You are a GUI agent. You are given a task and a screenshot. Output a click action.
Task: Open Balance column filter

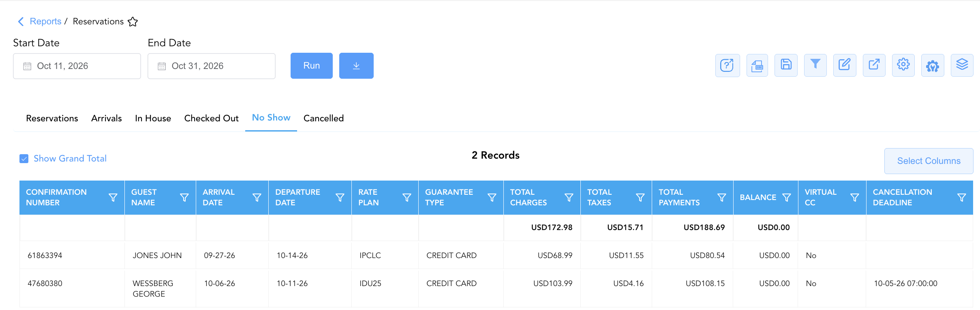click(x=787, y=198)
